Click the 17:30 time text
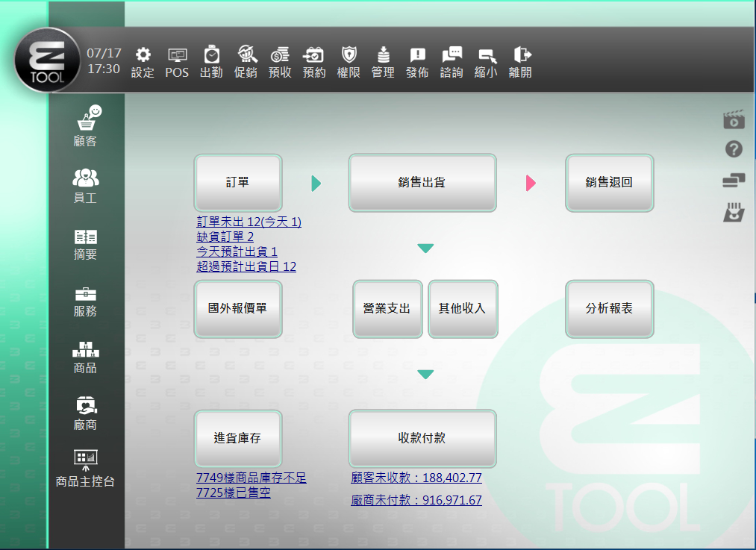 [104, 69]
